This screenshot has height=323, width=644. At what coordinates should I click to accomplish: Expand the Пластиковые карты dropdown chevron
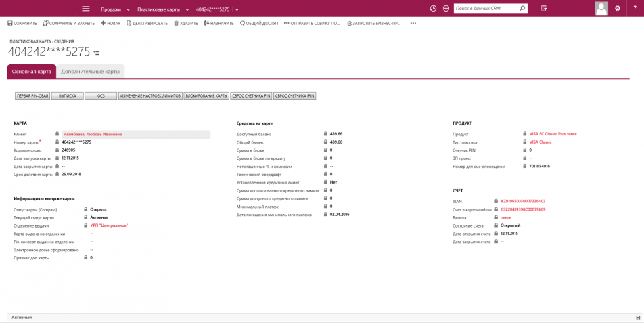point(187,9)
